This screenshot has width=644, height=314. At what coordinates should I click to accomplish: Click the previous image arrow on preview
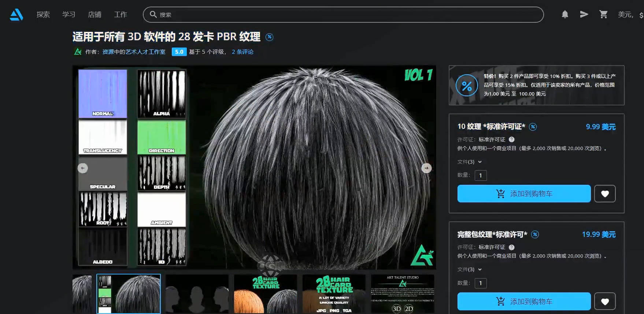pyautogui.click(x=83, y=168)
